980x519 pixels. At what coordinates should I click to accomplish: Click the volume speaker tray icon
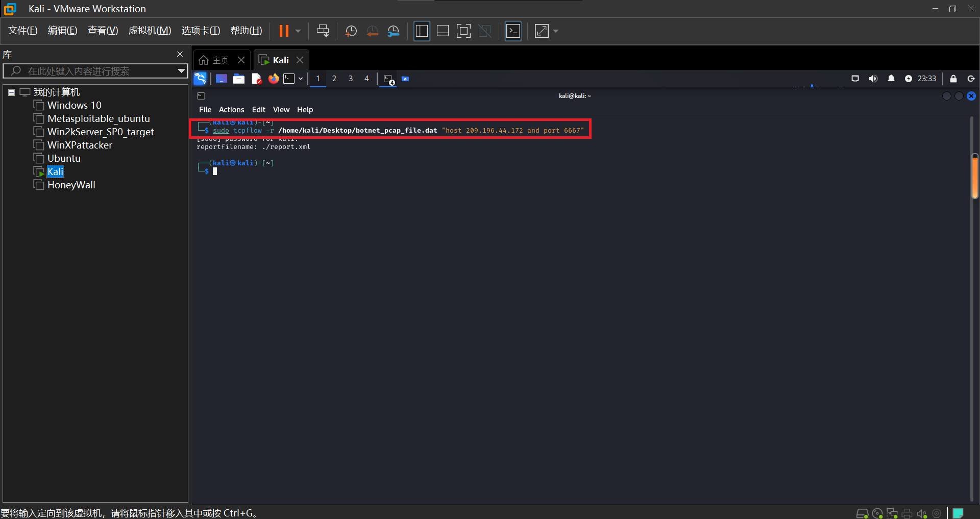tap(873, 79)
